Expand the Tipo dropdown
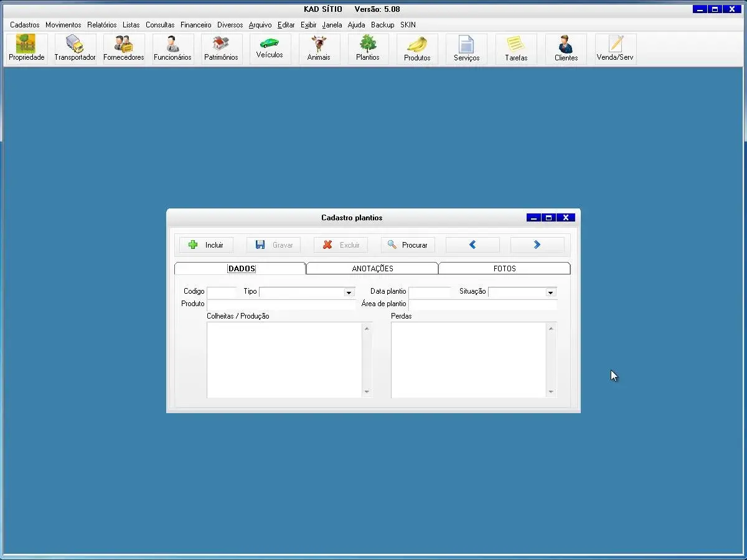The width and height of the screenshot is (747, 560). [x=349, y=292]
